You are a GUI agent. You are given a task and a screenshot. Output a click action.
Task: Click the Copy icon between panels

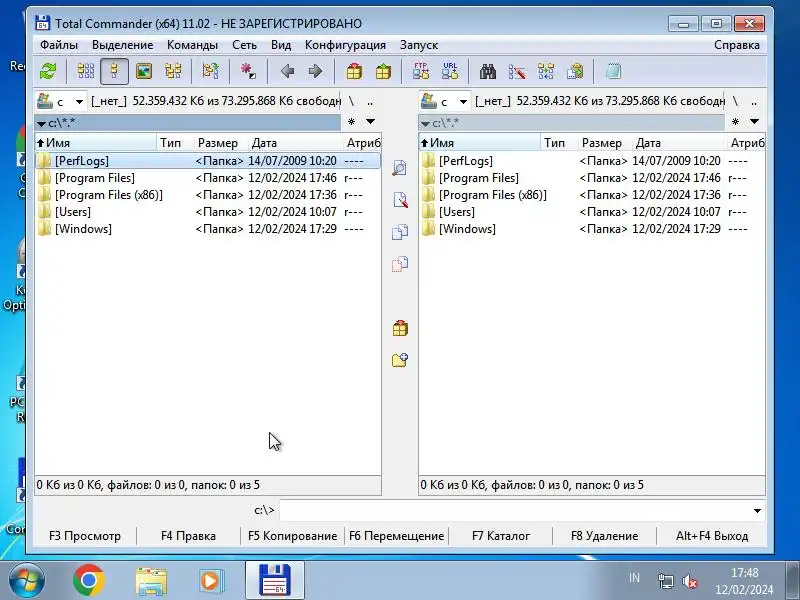400,232
